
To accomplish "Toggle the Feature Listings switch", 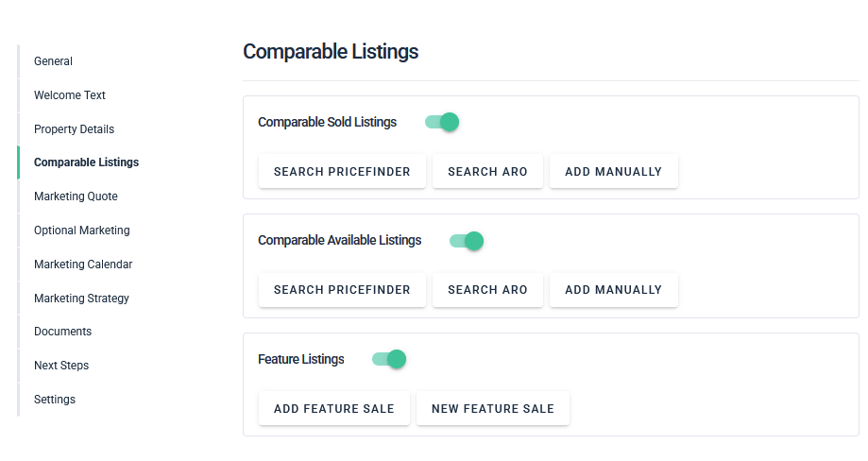I will (389, 359).
